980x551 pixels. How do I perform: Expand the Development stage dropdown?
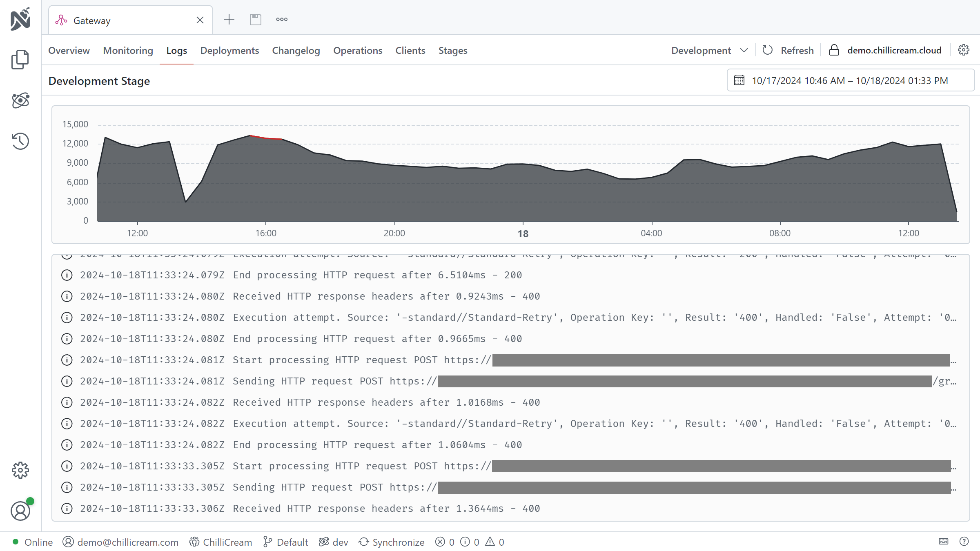pyautogui.click(x=709, y=50)
